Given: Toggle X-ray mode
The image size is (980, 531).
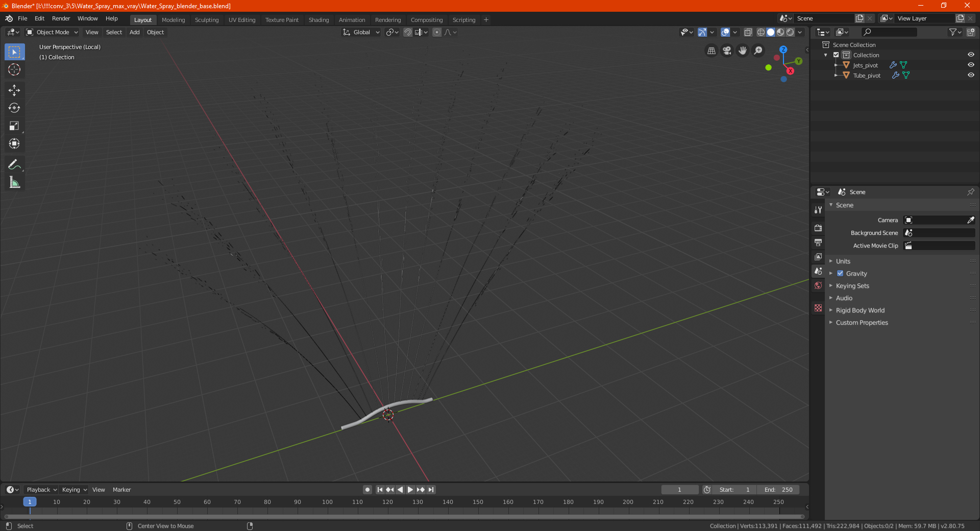Looking at the screenshot, I should coord(748,32).
